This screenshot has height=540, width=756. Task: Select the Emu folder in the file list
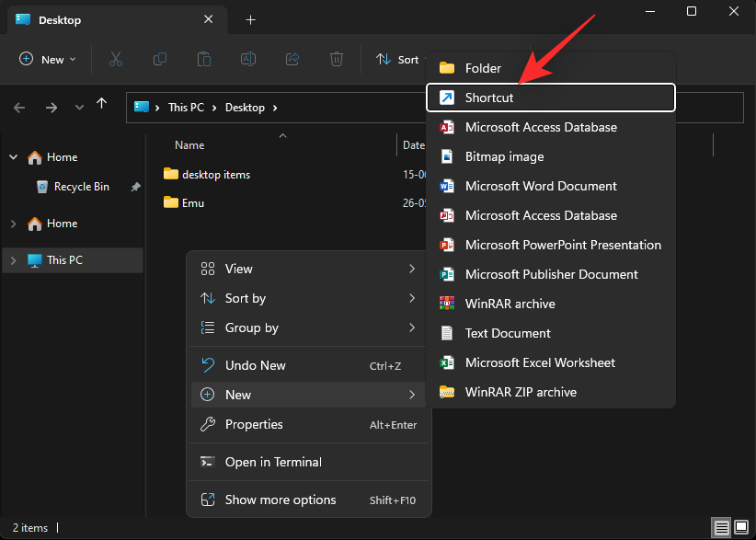click(190, 202)
